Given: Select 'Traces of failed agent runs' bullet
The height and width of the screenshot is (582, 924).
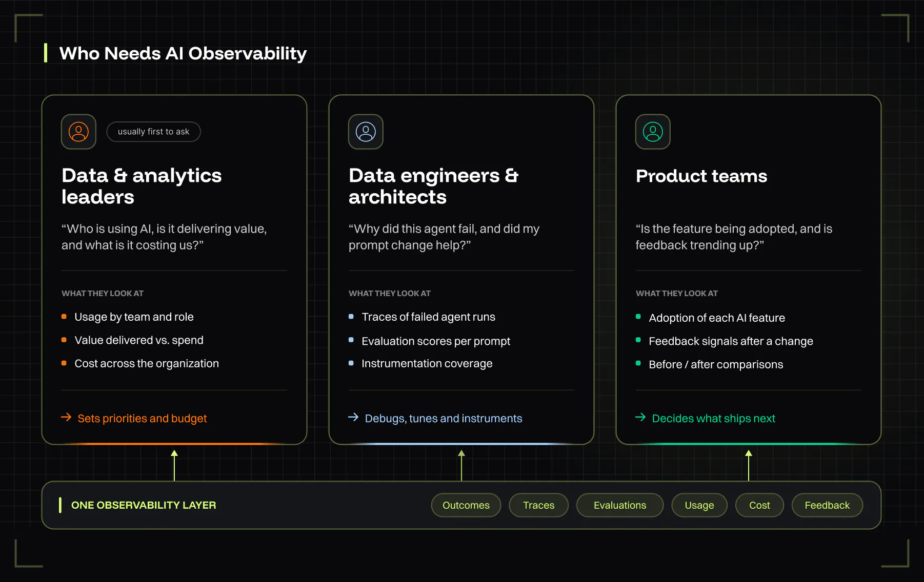Looking at the screenshot, I should coord(428,317).
